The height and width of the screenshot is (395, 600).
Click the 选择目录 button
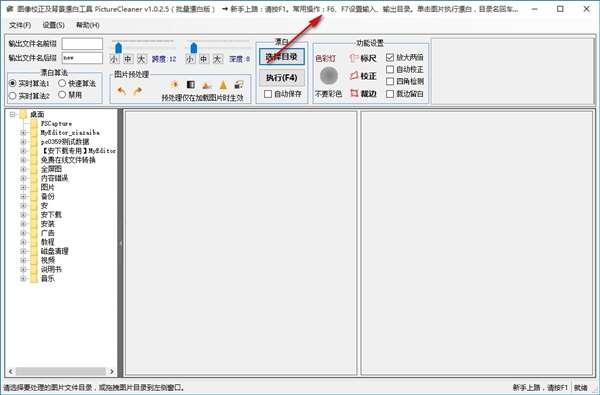pyautogui.click(x=282, y=57)
